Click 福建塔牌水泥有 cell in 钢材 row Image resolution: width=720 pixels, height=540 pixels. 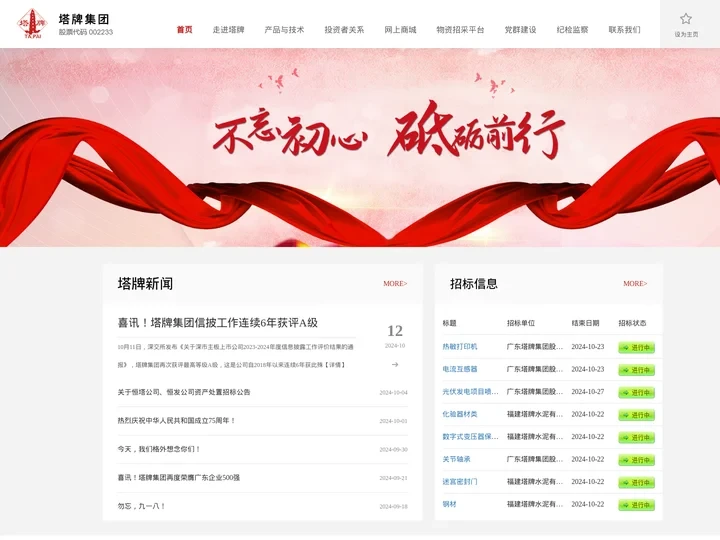pos(535,504)
